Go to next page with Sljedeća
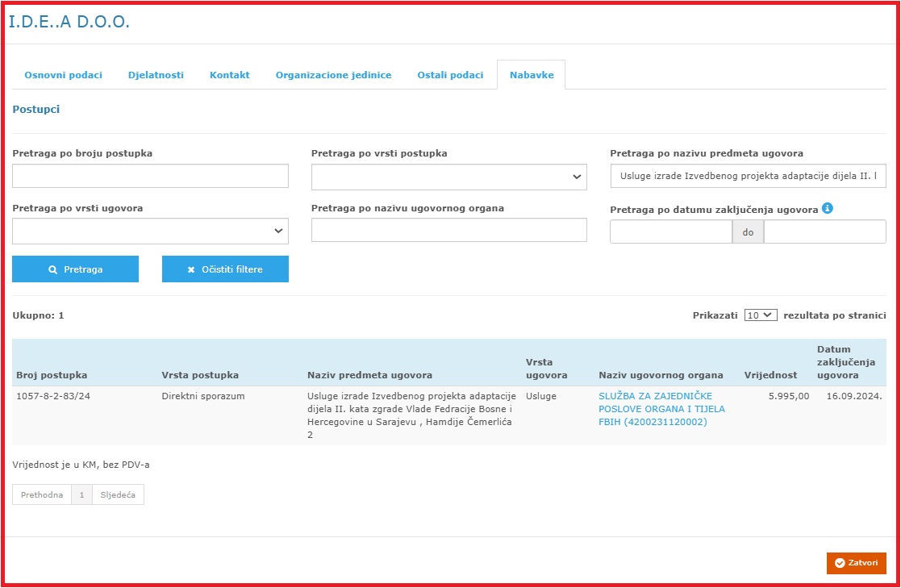Screen dimensions: 901x588 (x=118, y=494)
